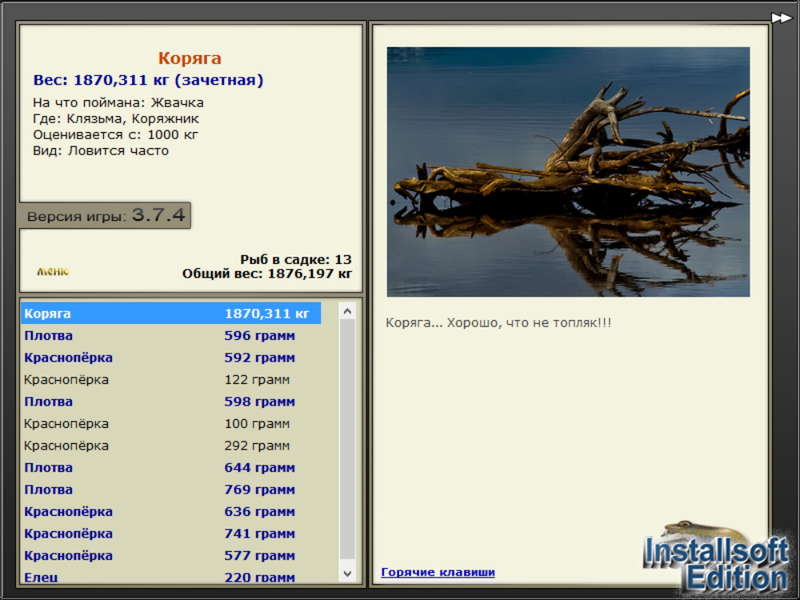The height and width of the screenshot is (600, 800).
Task: Select Елец 220 грамм entry
Action: click(171, 576)
